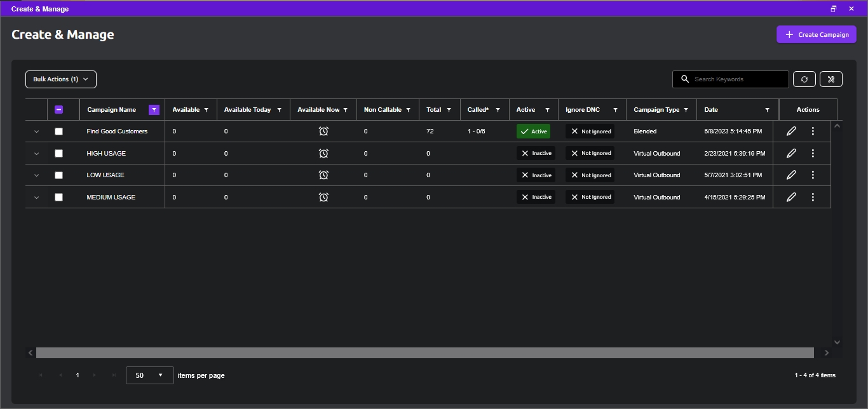Click the alarm clock icon in Find Good Customers row
Viewport: 868px width, 409px height.
point(323,131)
